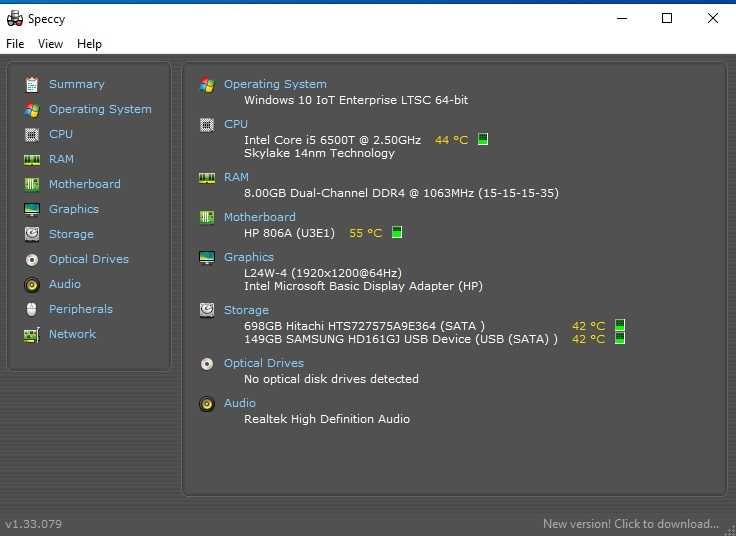
Task: Select Operating System in the sidebar
Action: click(100, 109)
